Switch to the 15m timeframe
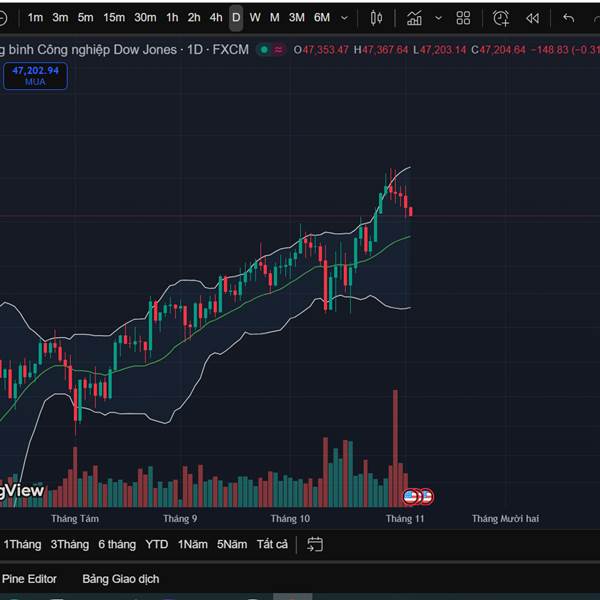This screenshot has height=600, width=600. tap(114, 18)
